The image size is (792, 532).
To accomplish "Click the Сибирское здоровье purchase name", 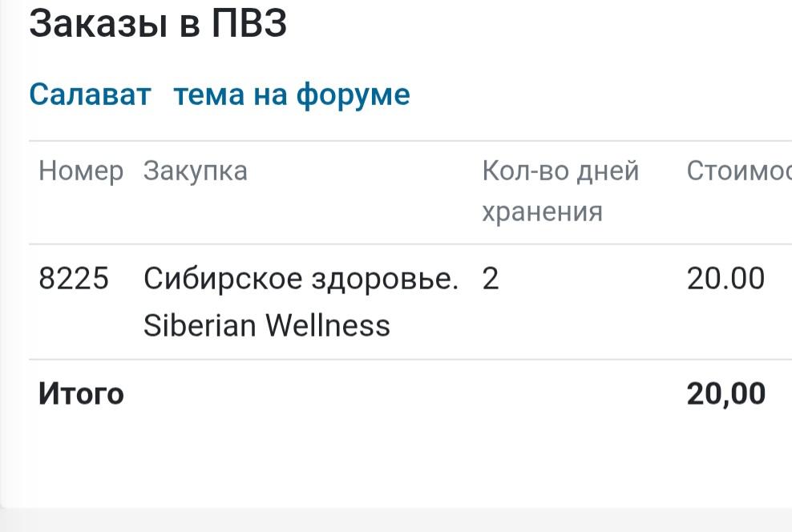I will pos(301,279).
